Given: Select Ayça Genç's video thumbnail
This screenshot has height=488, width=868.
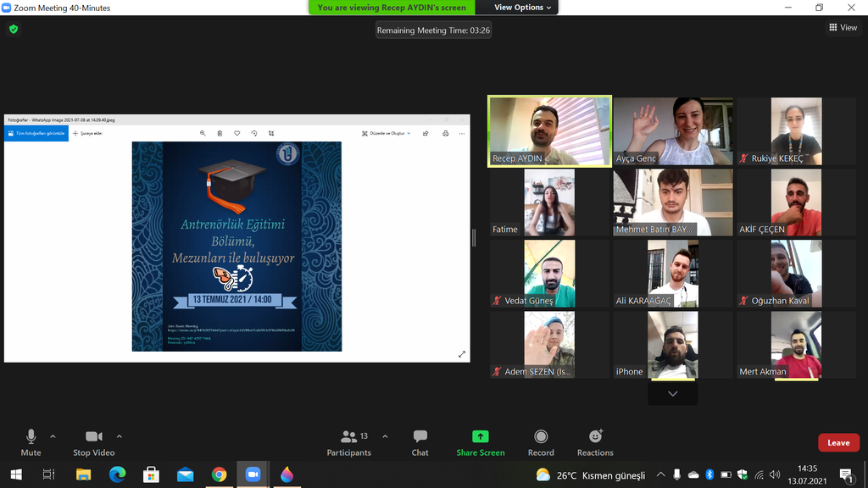Looking at the screenshot, I should coord(673,130).
